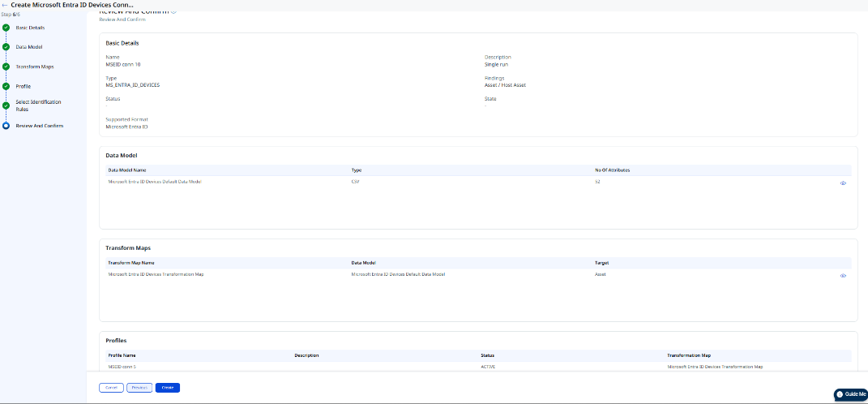868x404 pixels.
Task: View the Data Model row via eye icon
Action: [x=843, y=183]
